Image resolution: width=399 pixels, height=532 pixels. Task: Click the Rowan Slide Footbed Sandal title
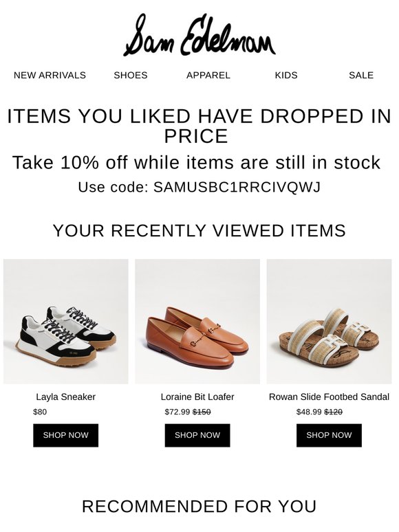pos(329,397)
